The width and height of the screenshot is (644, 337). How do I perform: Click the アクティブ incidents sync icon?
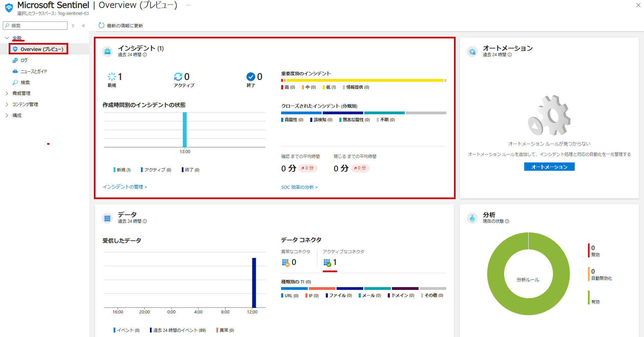point(178,77)
